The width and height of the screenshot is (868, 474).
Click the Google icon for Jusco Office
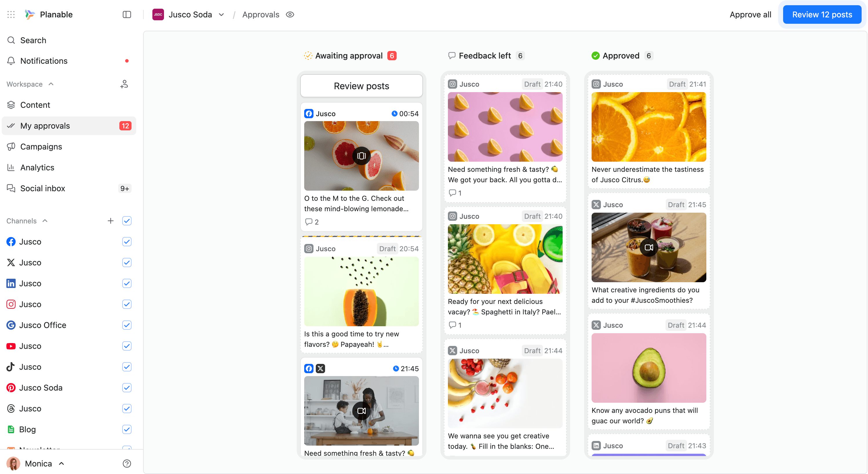[x=11, y=325]
